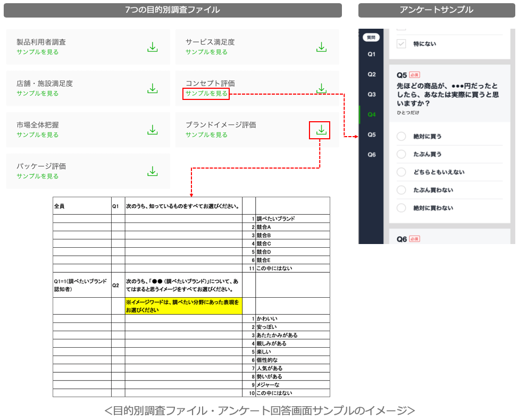519x420 pixels.
Task: Toggle the 特にない checkbox
Action: (401, 44)
